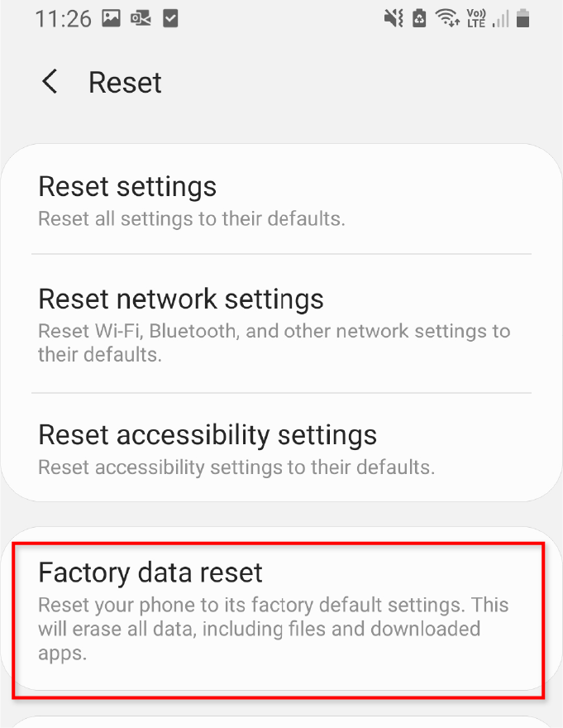Tap 'Reset accessibility settings to their defaults' text
Viewport: 563px width, 728px height.
(x=236, y=467)
